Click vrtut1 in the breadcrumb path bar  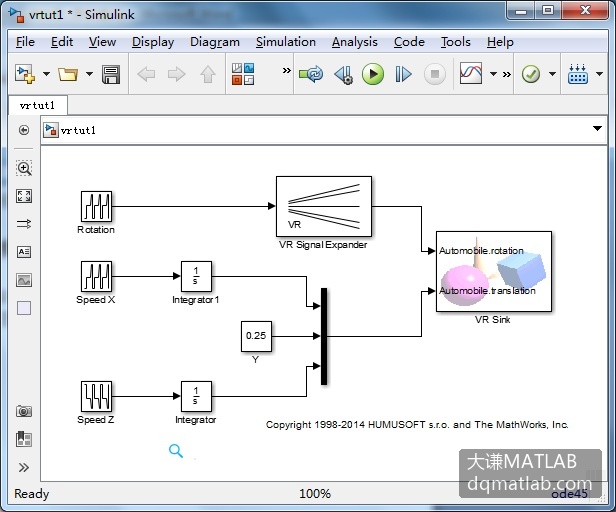coord(78,130)
